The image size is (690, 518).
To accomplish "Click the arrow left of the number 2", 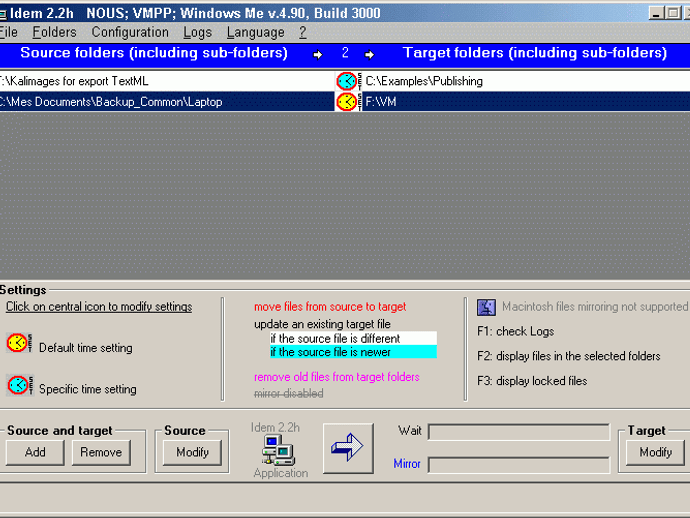I will coord(318,55).
